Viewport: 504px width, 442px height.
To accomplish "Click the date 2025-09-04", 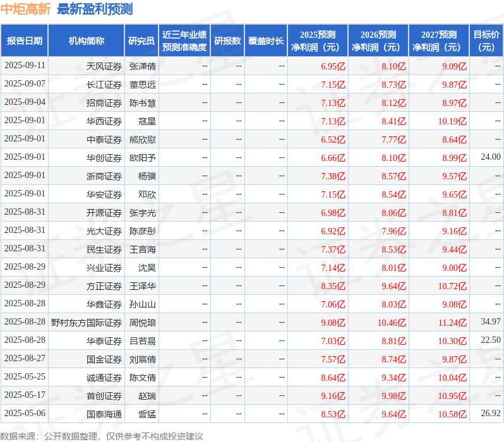I will coord(25,102).
